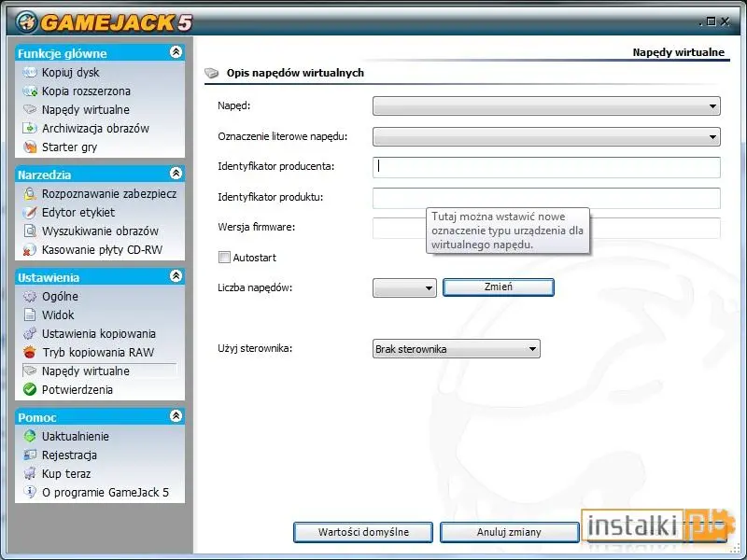Click the Ogólne settings entry
Viewport: 747px width, 560px height.
click(60, 296)
